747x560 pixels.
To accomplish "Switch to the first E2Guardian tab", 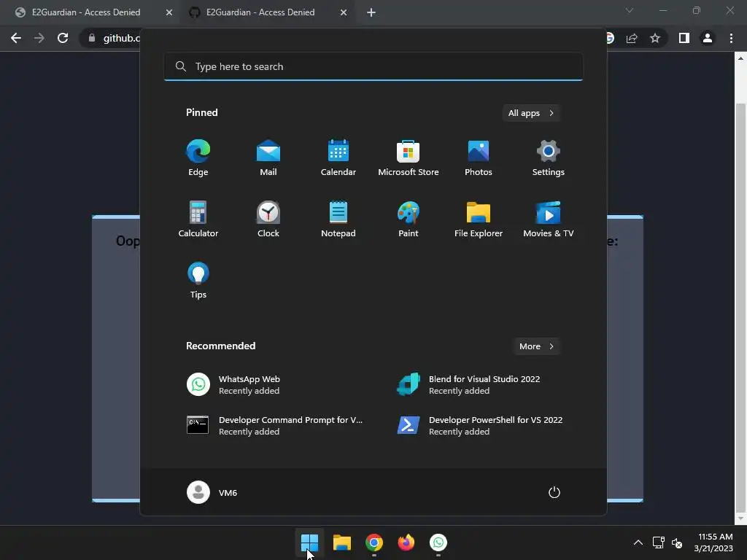I will pos(86,12).
